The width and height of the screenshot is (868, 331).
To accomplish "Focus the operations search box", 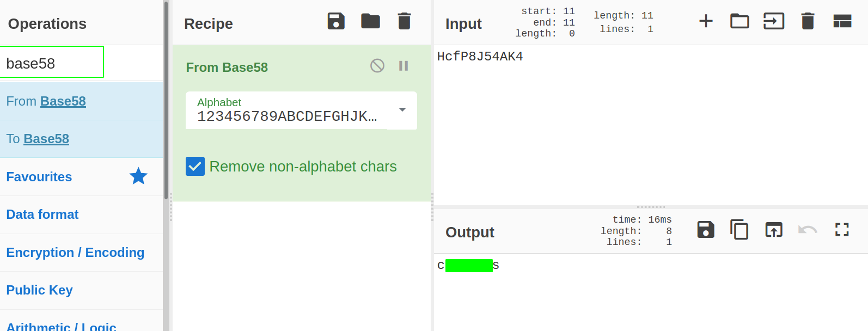I will [52, 62].
